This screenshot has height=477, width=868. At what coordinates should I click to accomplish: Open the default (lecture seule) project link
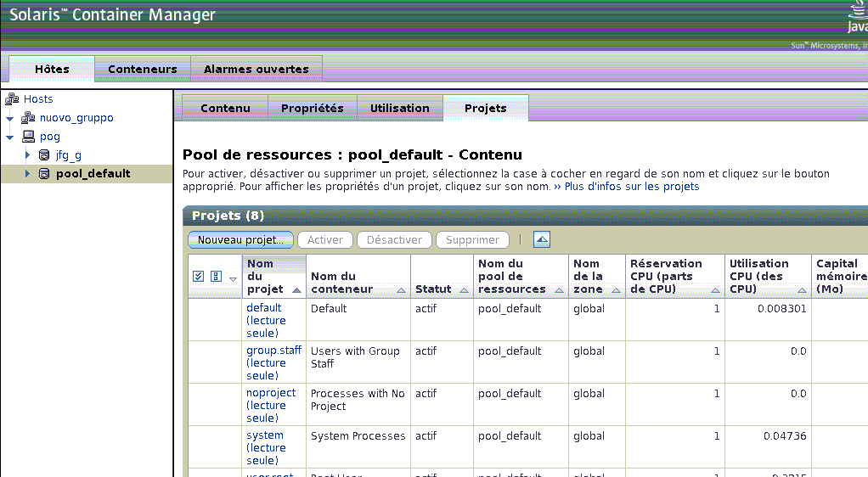pos(266,320)
